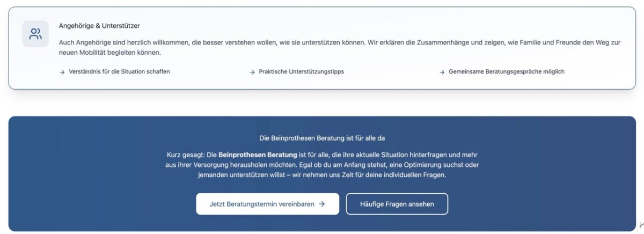Click the 'Gemeinsame Beratungsgespräche möglich' item
This screenshot has height=234, width=644.
point(506,72)
